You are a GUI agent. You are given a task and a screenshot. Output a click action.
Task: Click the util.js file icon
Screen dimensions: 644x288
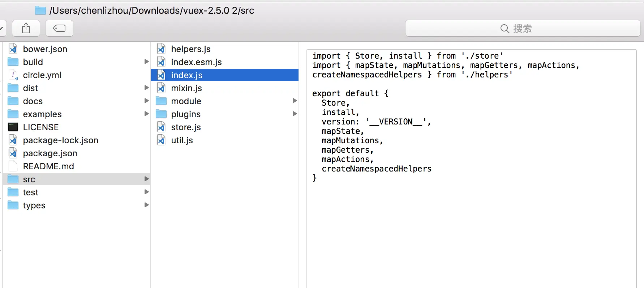[x=161, y=140]
